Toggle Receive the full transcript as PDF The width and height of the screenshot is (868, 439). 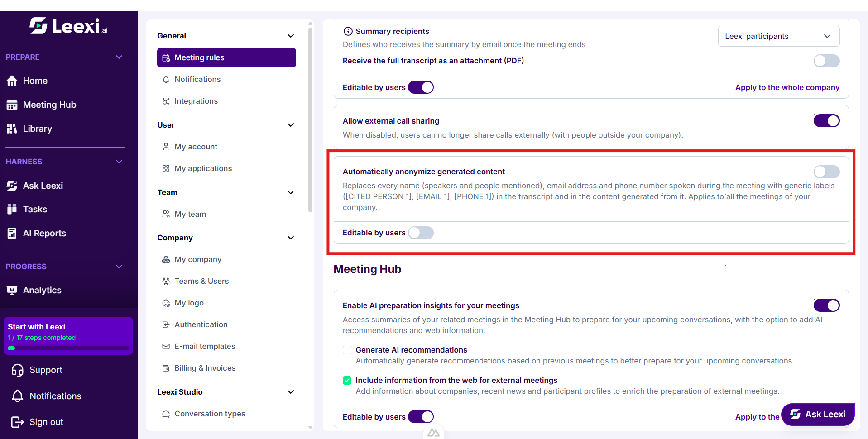click(x=826, y=61)
